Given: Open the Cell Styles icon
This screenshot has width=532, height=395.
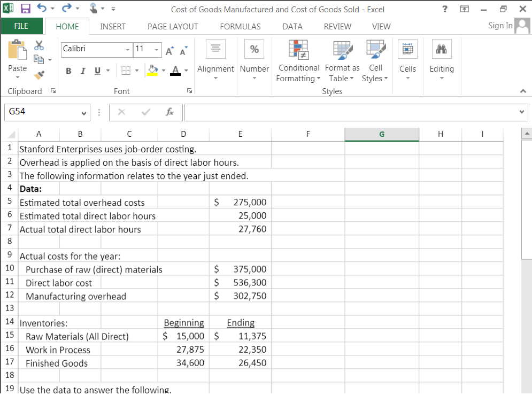Looking at the screenshot, I should click(x=375, y=50).
